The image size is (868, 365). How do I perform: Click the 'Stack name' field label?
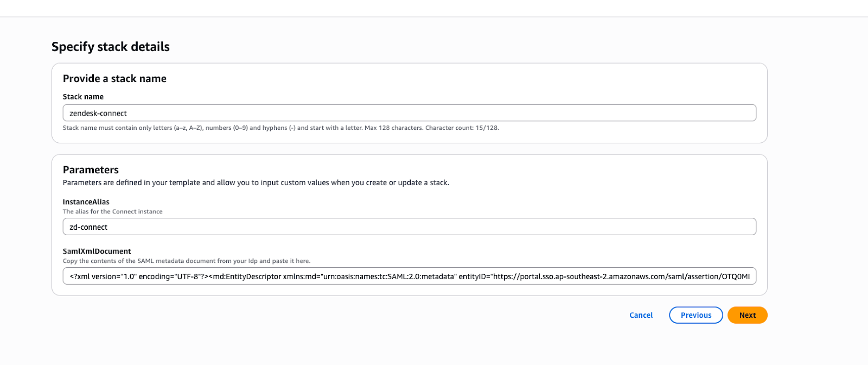[83, 97]
